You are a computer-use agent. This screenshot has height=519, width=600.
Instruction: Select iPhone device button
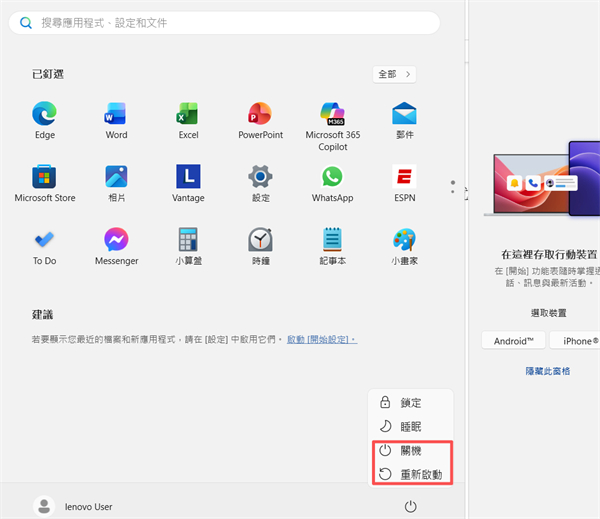pos(577,341)
